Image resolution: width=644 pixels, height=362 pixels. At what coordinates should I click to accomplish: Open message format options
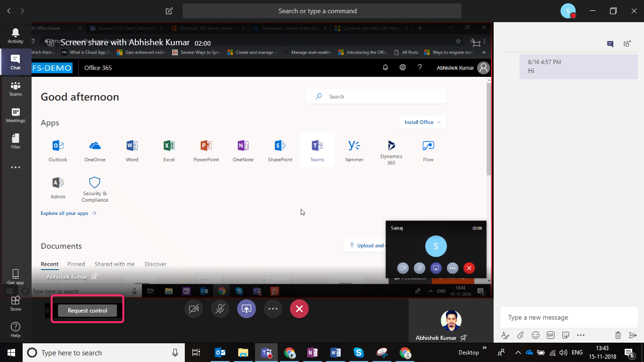(505, 335)
